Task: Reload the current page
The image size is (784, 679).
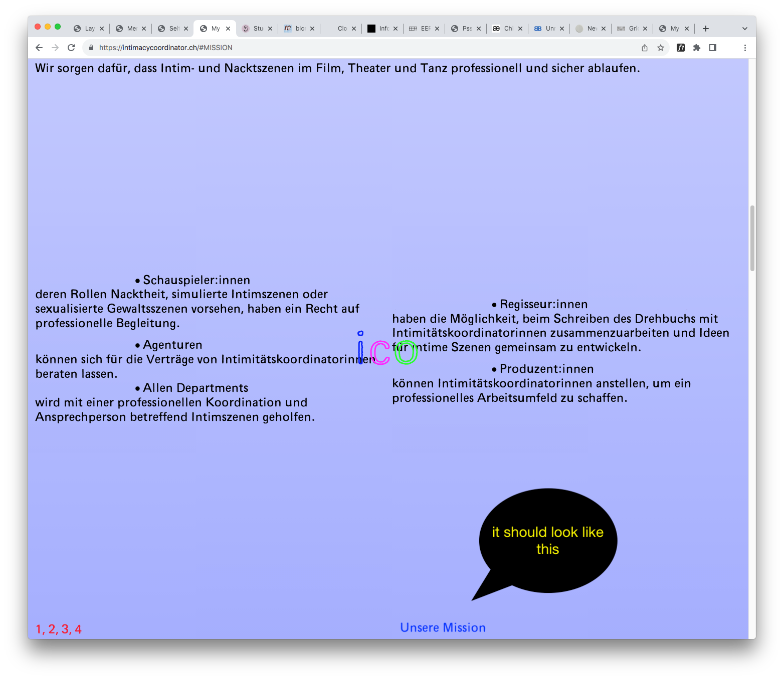Action: [71, 48]
